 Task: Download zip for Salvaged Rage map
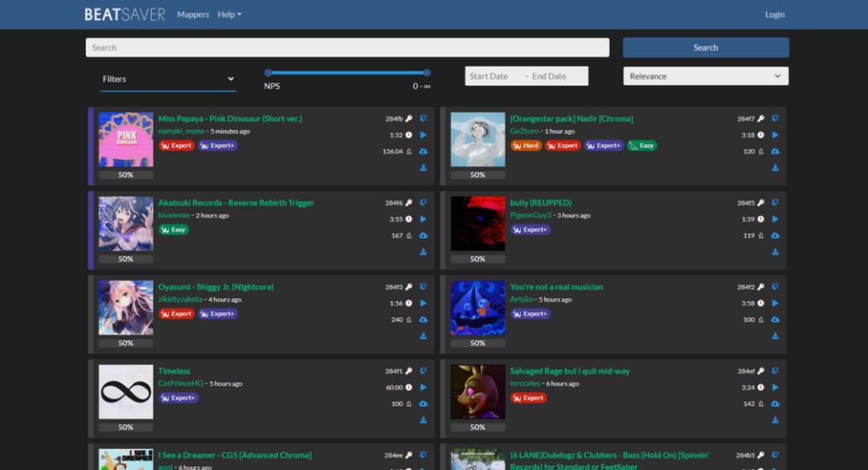(x=776, y=420)
